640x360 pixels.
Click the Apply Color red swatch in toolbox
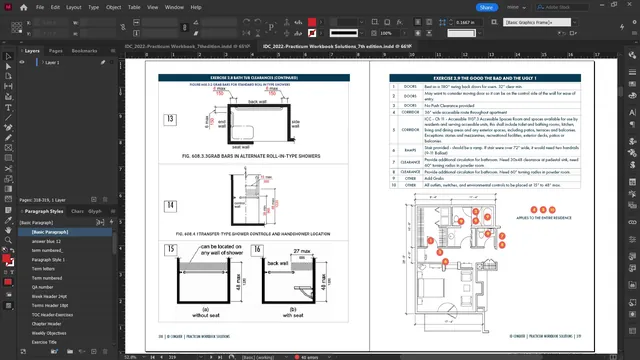pos(8,282)
